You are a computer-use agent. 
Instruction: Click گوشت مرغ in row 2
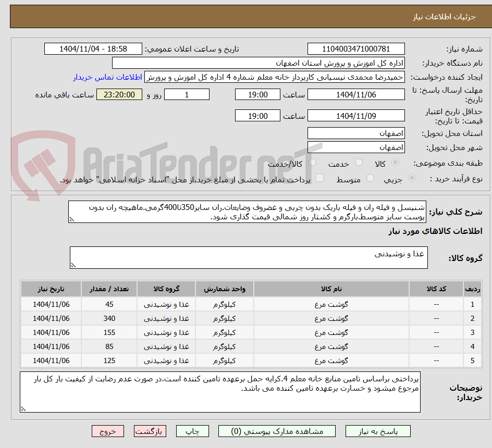(331, 318)
